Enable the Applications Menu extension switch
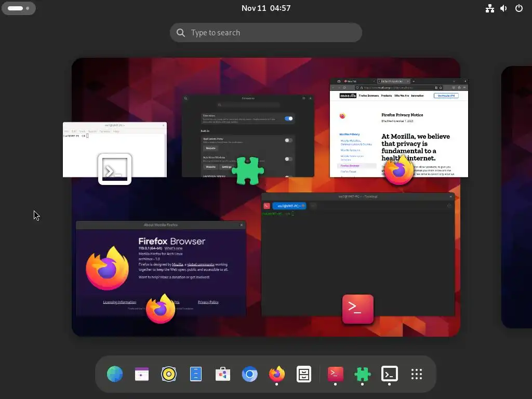This screenshot has height=399, width=532. coord(288,140)
